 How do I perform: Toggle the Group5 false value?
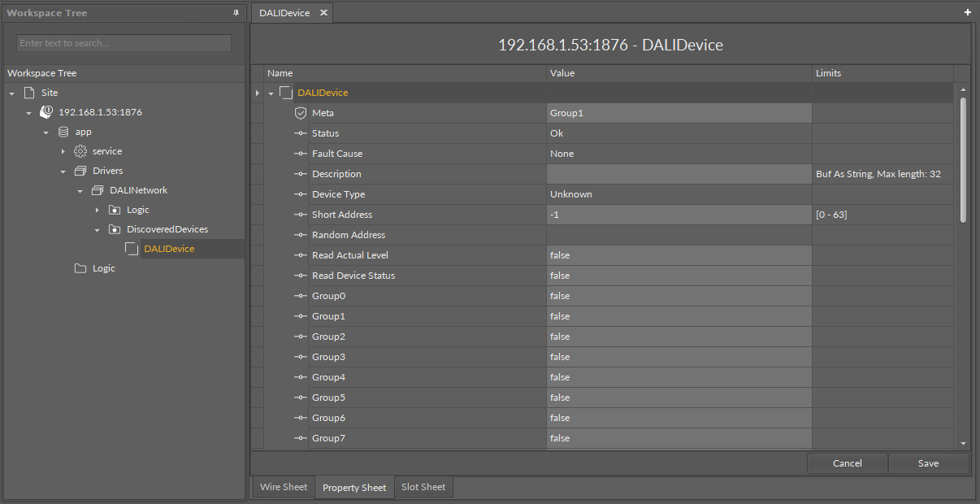pyautogui.click(x=679, y=398)
